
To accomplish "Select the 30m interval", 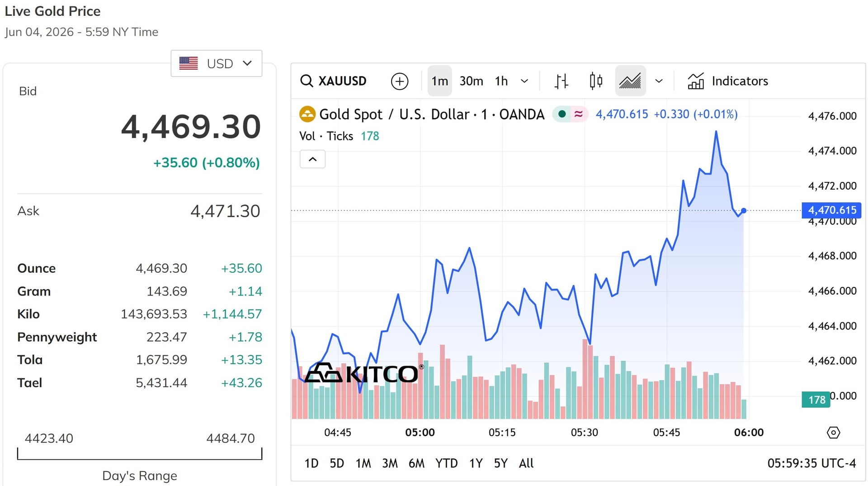I will click(x=471, y=81).
